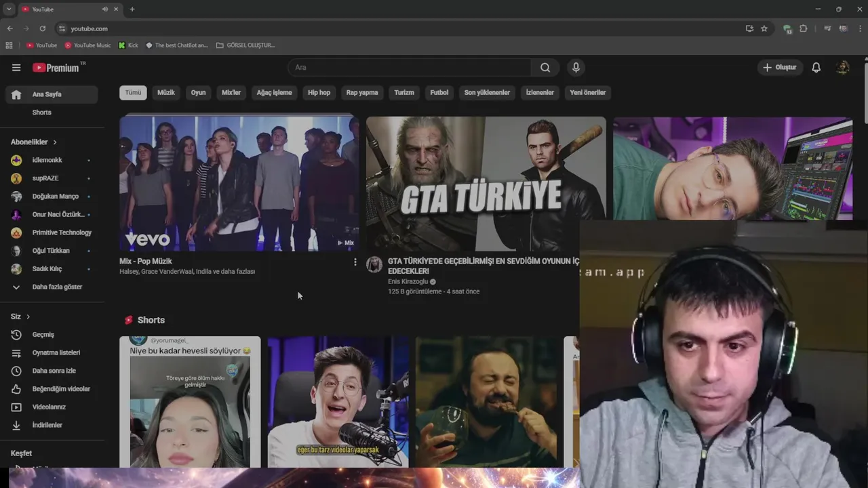Open the yorumagel short thumbnail
Viewport: 868px width, 488px height.
190,401
